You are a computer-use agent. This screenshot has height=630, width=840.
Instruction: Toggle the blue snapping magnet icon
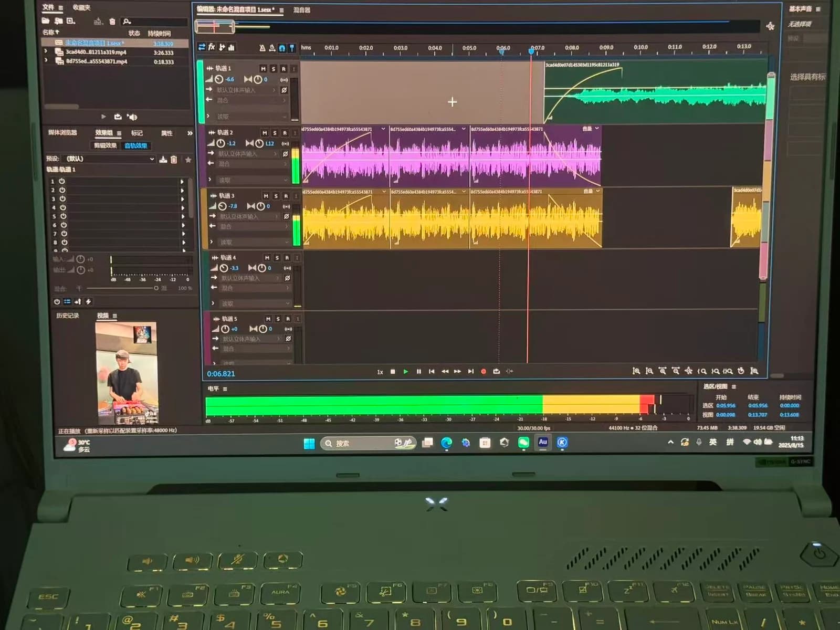tap(282, 48)
